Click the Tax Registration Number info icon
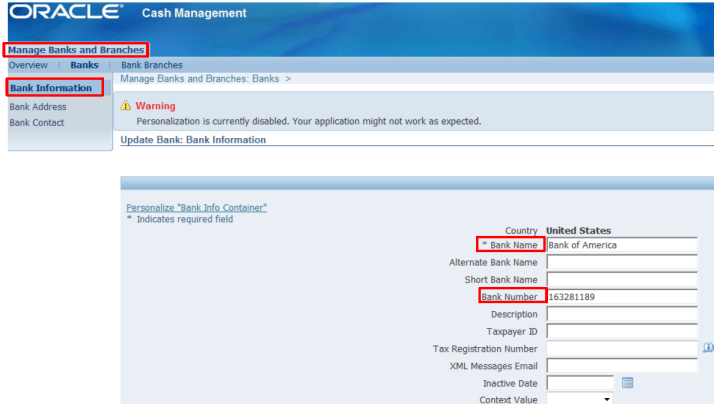714x404 pixels. click(x=707, y=348)
